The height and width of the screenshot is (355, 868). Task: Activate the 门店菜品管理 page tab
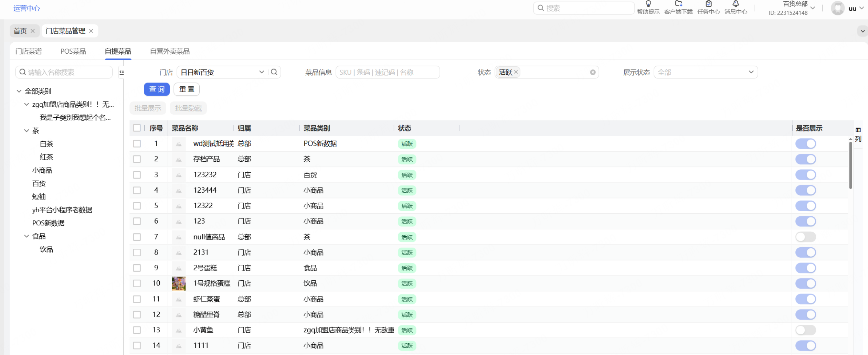65,31
